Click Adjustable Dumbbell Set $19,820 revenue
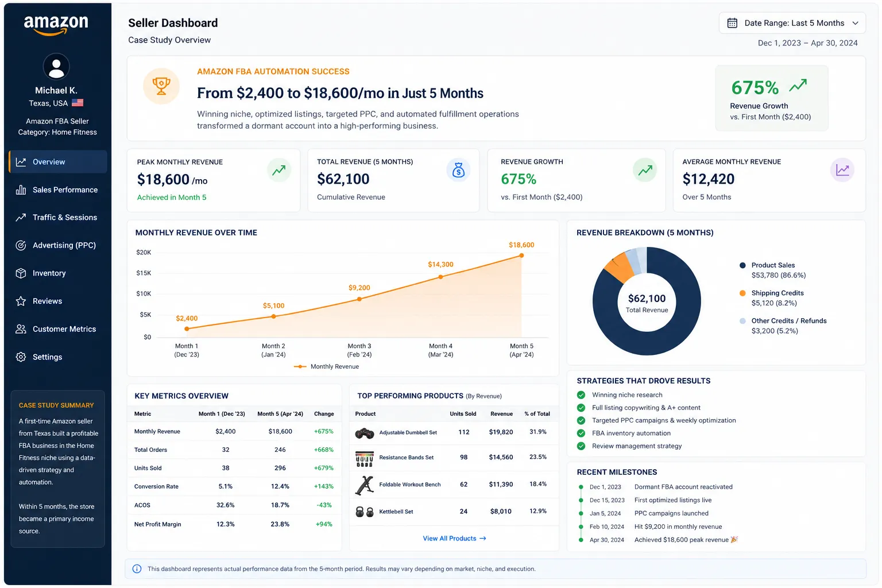Screen dimensions: 882x588 click(x=501, y=432)
